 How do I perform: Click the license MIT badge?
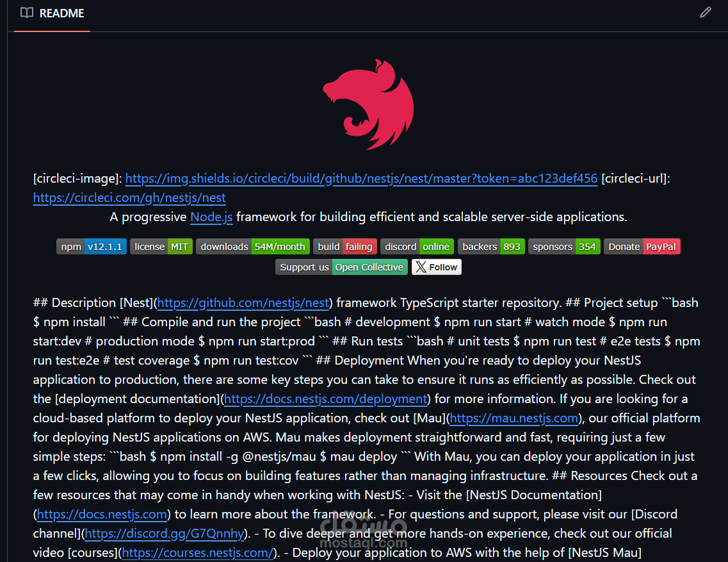pyautogui.click(x=161, y=246)
